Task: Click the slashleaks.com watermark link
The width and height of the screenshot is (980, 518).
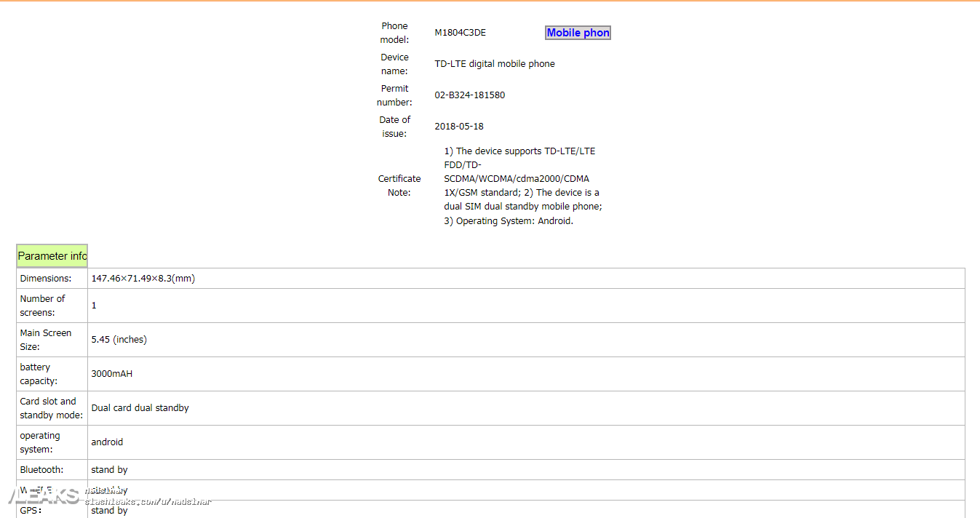Action: 149,502
